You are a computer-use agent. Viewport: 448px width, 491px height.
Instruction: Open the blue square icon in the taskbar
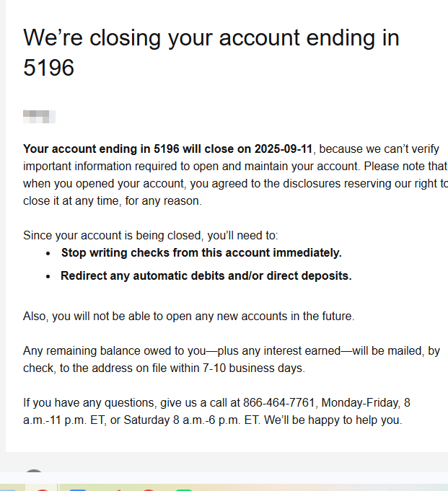coord(78,490)
